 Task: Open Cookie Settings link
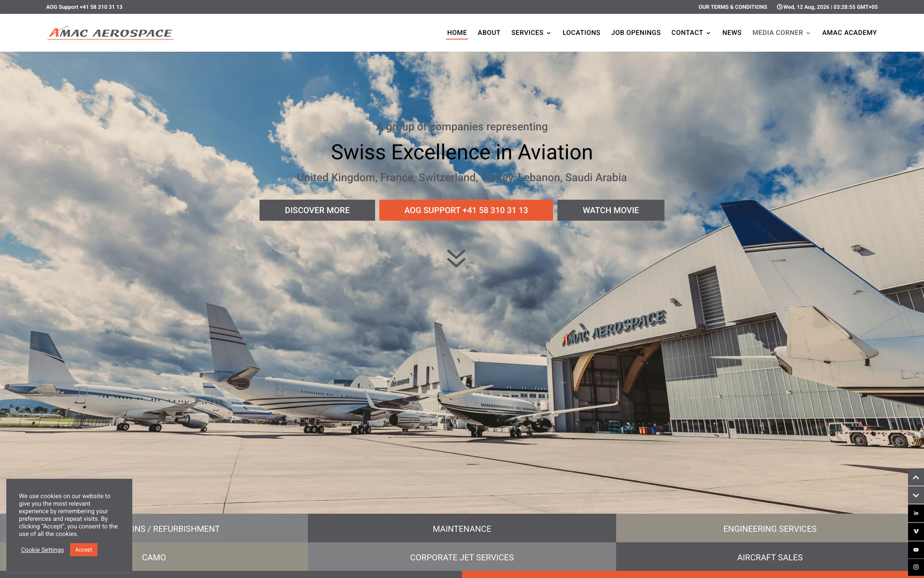(x=42, y=550)
